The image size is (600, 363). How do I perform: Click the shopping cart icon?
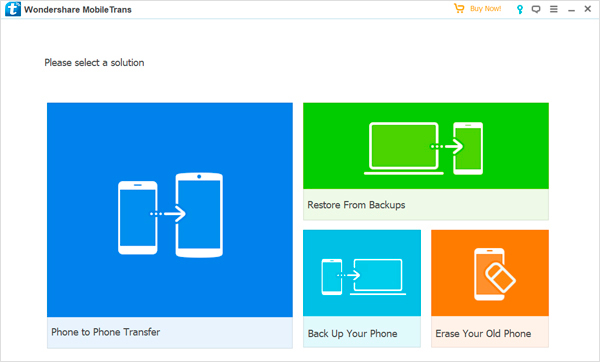coord(459,8)
